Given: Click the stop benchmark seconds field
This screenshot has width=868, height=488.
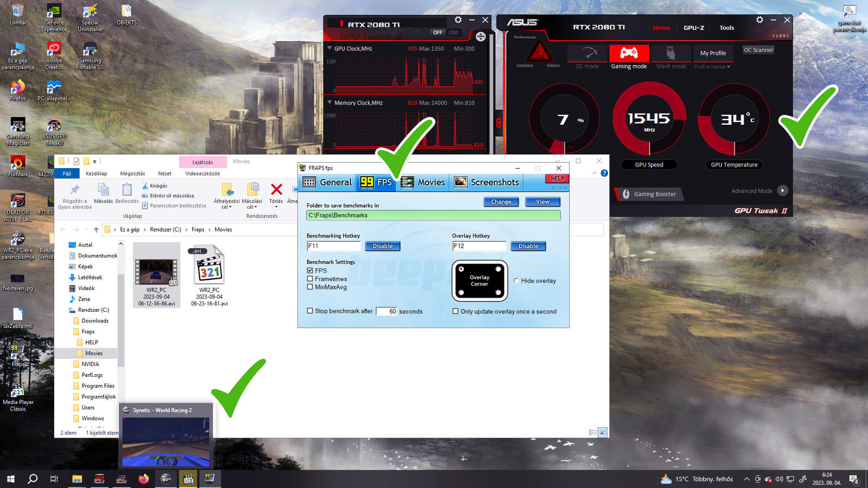Looking at the screenshot, I should 387,311.
